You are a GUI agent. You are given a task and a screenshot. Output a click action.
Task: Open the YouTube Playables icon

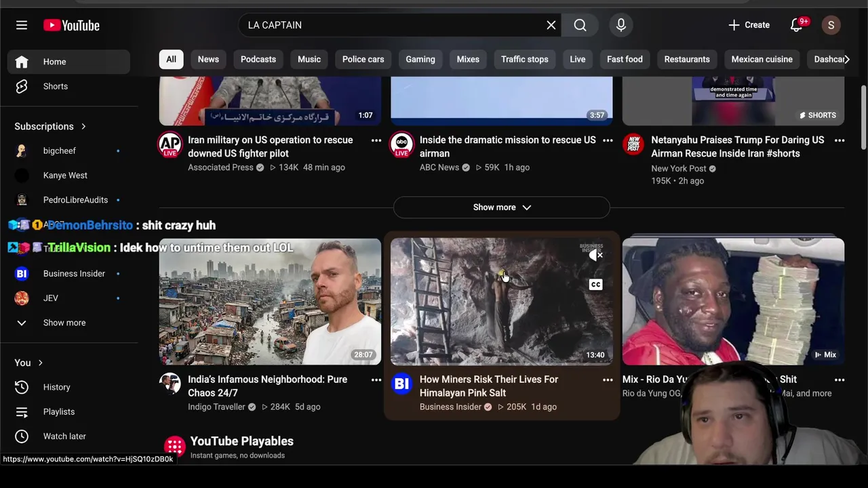pyautogui.click(x=174, y=447)
